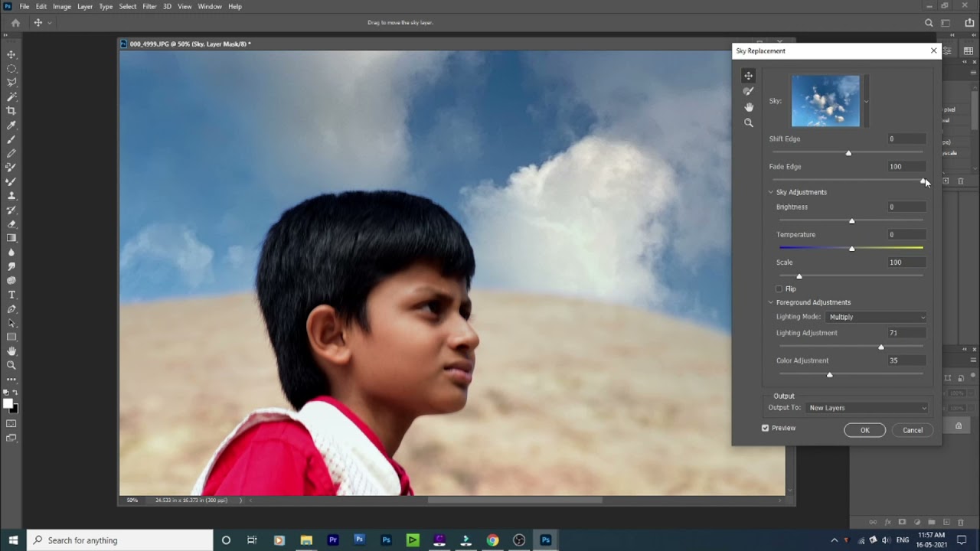Select the Hand tool in Sky Replacement dialog
This screenshot has height=551, width=980.
click(x=749, y=107)
